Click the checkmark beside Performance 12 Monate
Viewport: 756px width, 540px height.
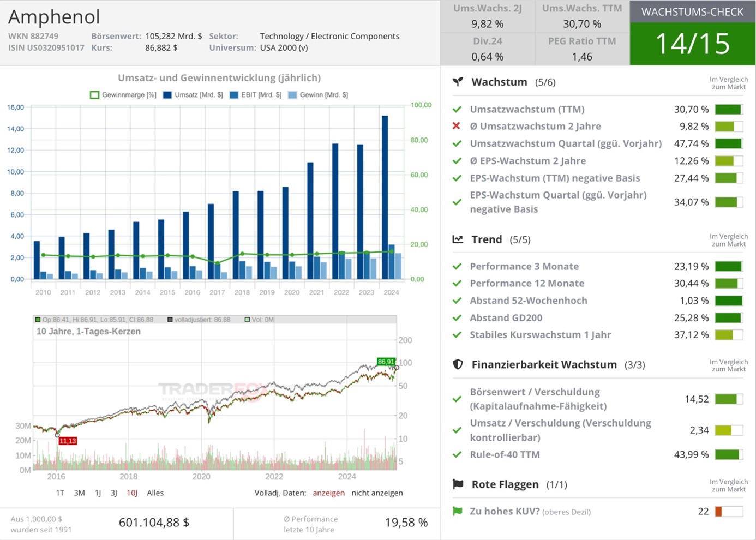pos(457,283)
